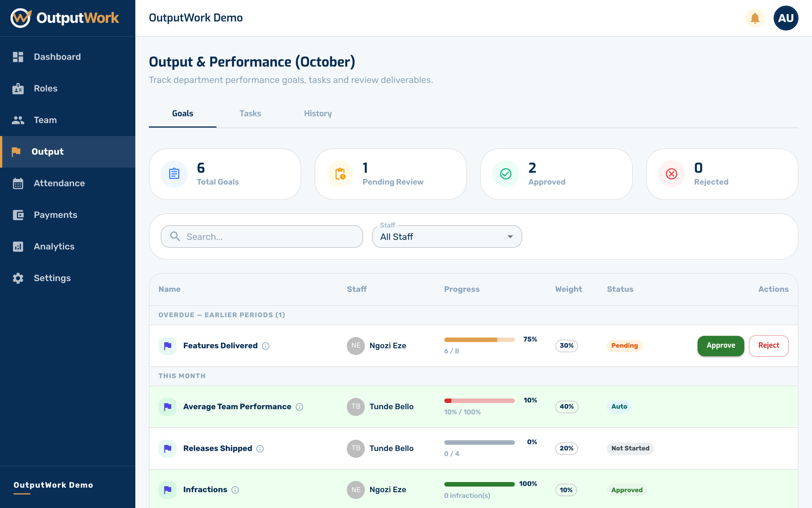Click the Approved status badge on Infractions

click(x=627, y=490)
